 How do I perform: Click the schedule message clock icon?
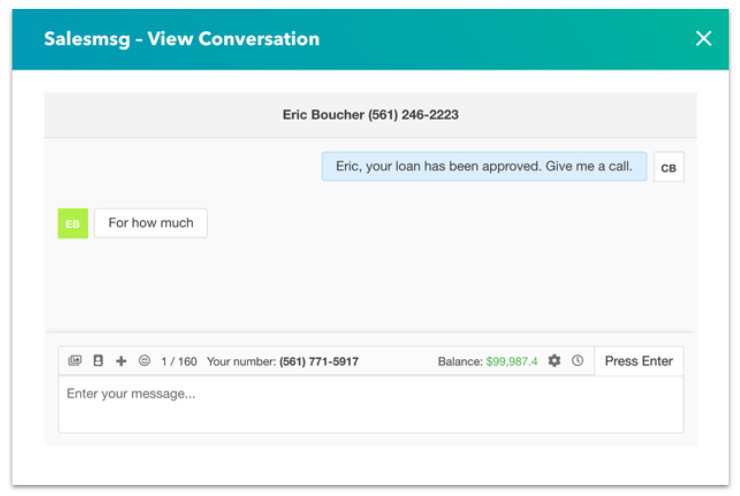pyautogui.click(x=578, y=361)
